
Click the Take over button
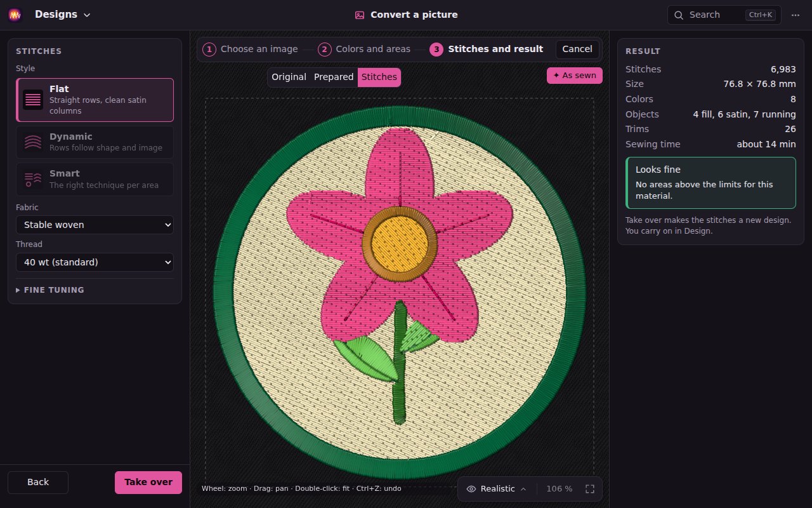pyautogui.click(x=148, y=483)
